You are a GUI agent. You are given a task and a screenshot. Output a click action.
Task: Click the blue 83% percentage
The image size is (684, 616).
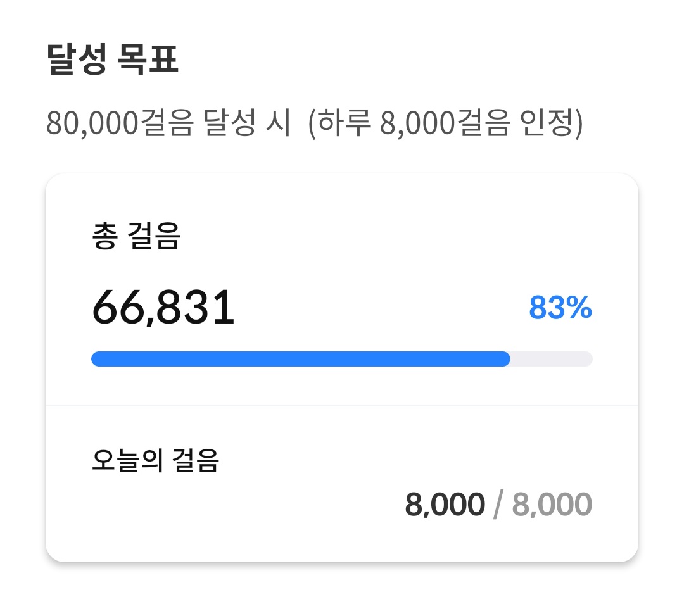click(x=560, y=308)
